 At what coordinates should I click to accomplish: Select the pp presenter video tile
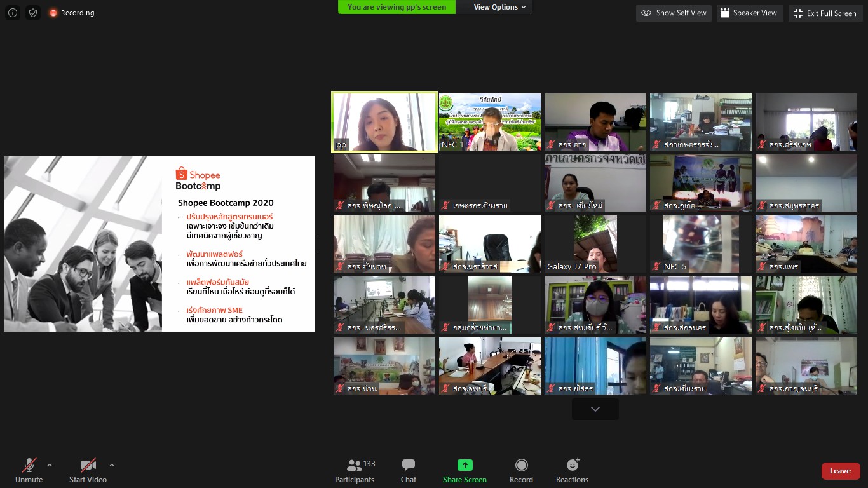tap(384, 122)
